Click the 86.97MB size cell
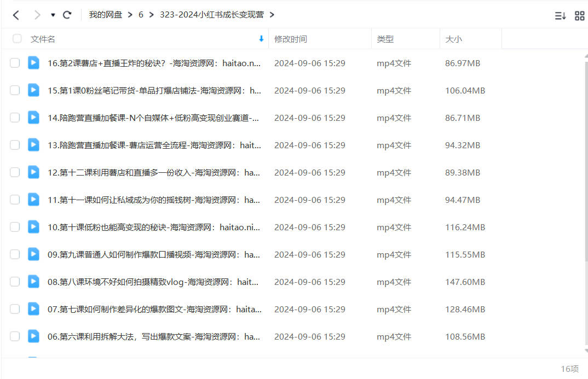588x379 pixels. (463, 63)
